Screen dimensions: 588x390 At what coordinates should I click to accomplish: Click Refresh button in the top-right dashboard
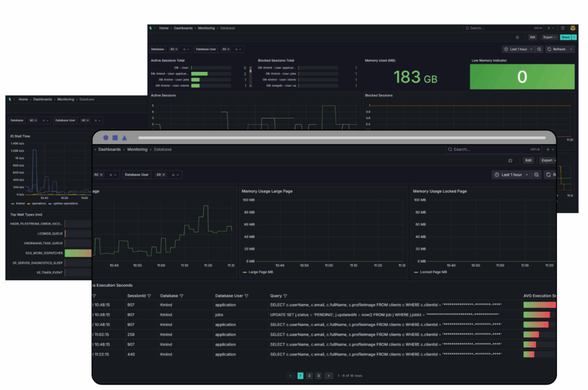pyautogui.click(x=558, y=49)
